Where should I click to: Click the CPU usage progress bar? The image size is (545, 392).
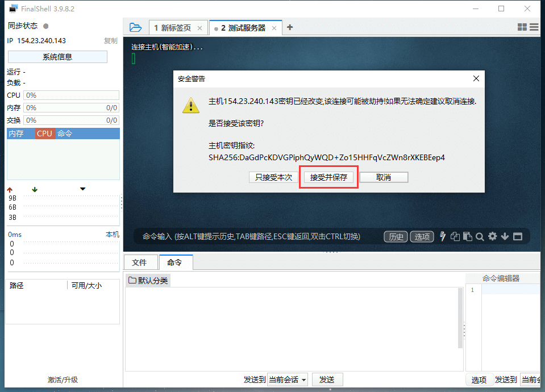(70, 95)
